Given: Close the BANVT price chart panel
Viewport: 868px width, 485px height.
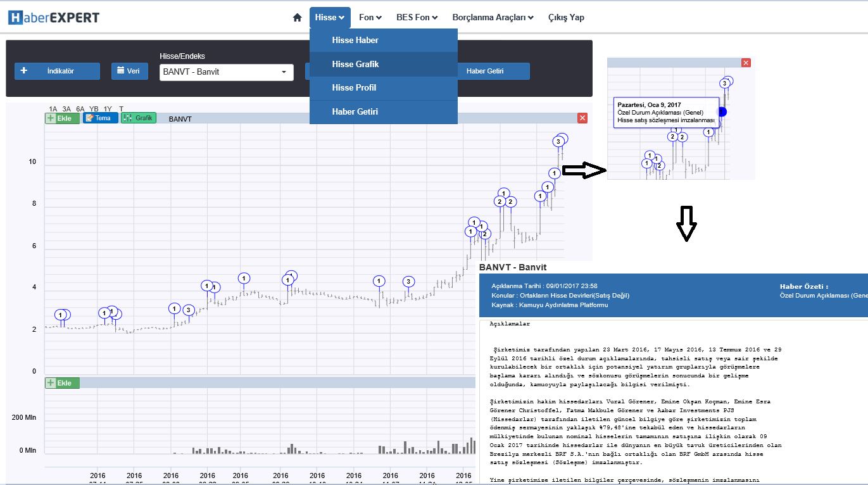Looking at the screenshot, I should [x=582, y=118].
